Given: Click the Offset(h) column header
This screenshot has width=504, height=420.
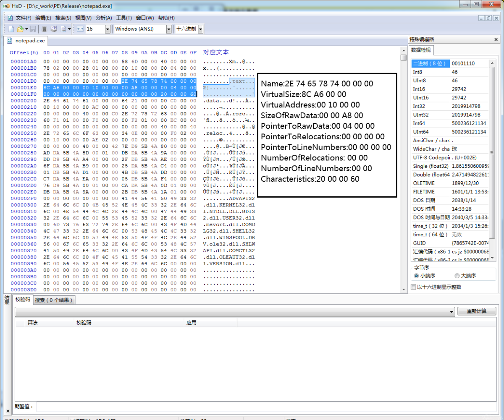Looking at the screenshot, I should click(x=24, y=52).
